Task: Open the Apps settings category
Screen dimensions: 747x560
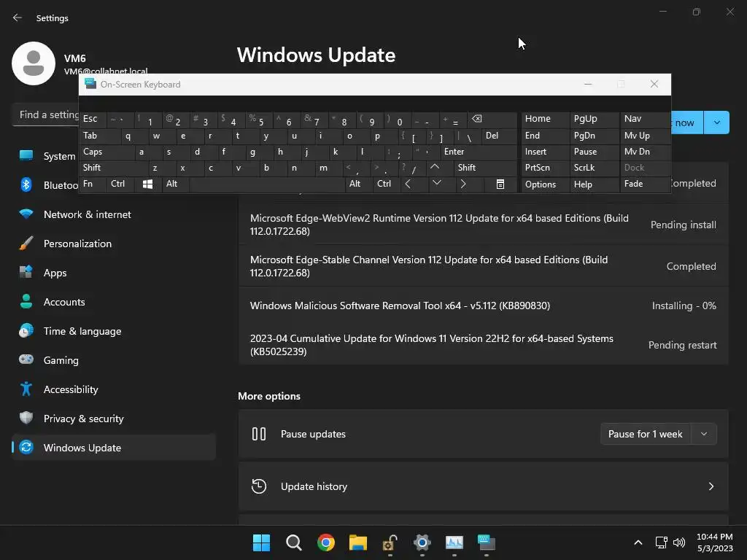Action: [x=113, y=273]
